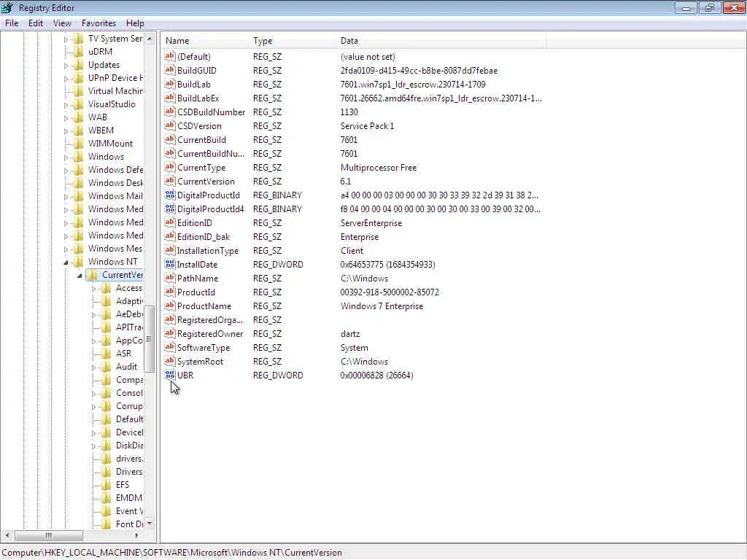Sort values by Data column header
Screen dimensions: 747x560
pyautogui.click(x=441, y=41)
